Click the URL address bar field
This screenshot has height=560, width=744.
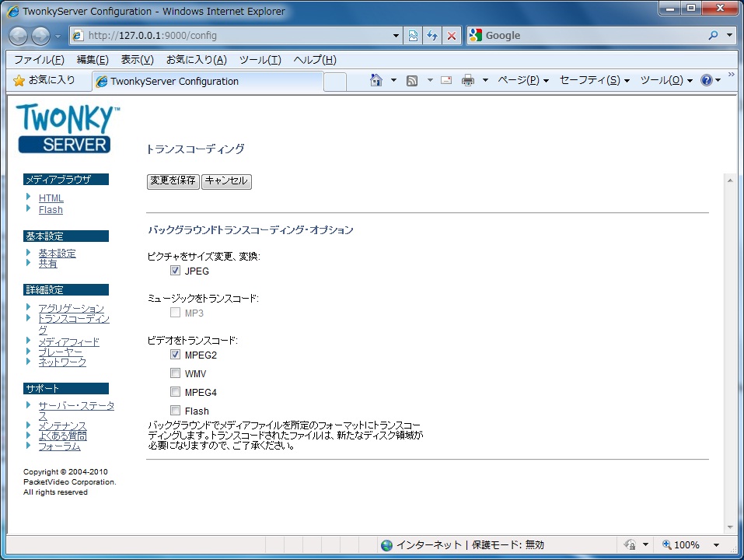237,36
